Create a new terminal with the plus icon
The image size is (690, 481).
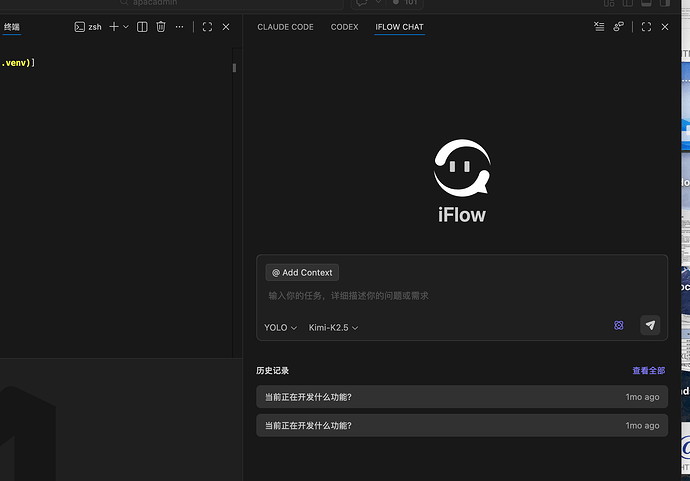[x=114, y=27]
